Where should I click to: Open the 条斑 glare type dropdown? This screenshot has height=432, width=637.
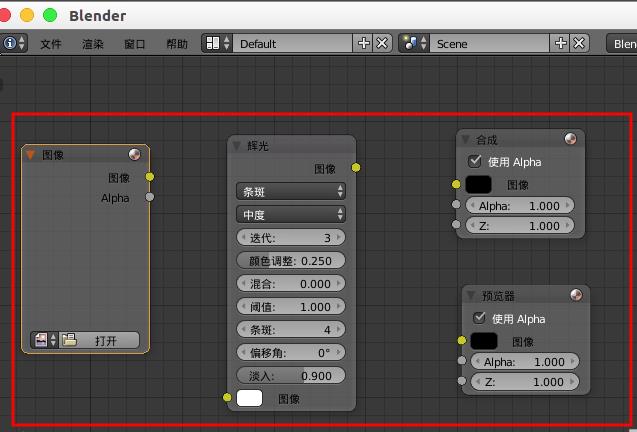291,191
